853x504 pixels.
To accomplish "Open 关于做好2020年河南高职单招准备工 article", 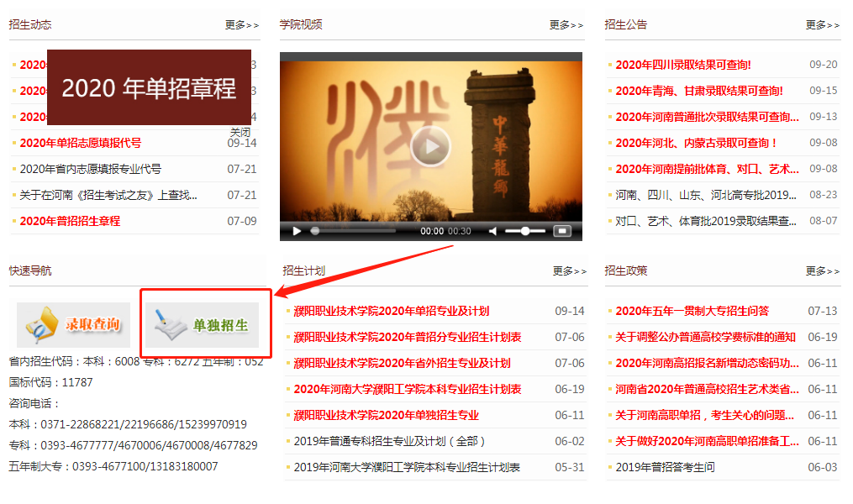I will click(708, 441).
